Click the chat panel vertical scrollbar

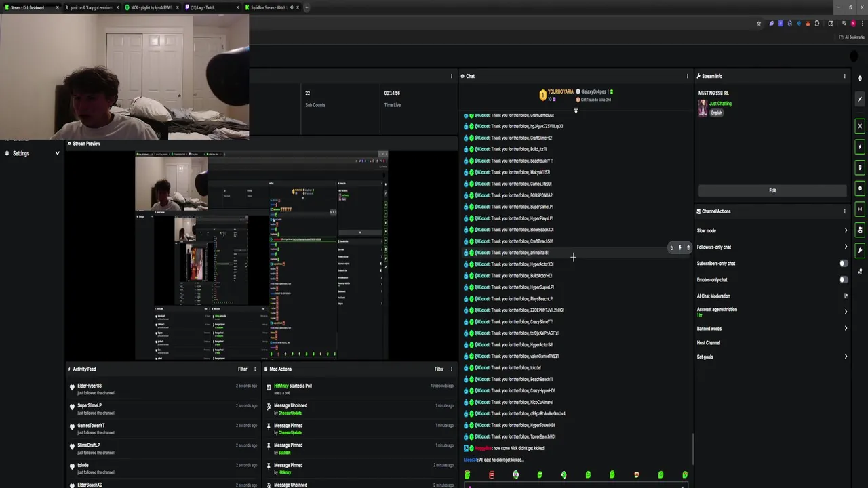coord(692,451)
